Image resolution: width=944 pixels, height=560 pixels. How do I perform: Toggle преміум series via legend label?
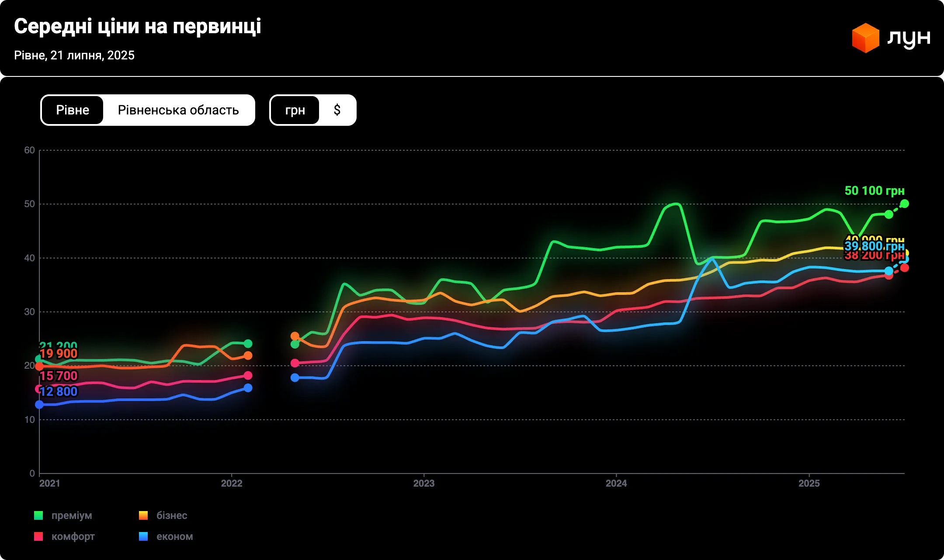[x=72, y=515]
